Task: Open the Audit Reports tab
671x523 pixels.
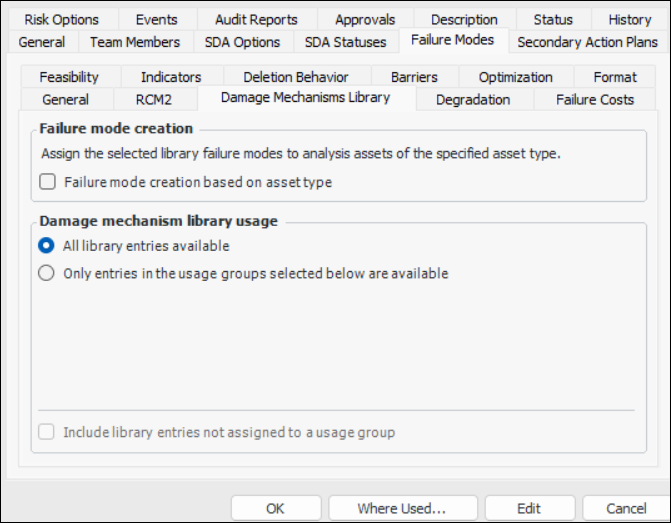Action: click(x=256, y=20)
